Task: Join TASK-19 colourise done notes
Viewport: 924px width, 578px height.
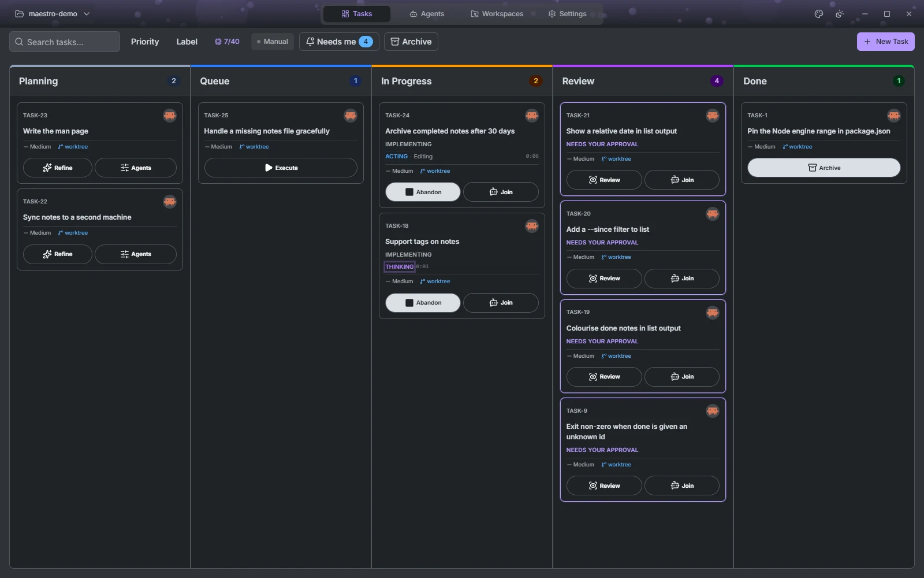Action: [x=682, y=377]
